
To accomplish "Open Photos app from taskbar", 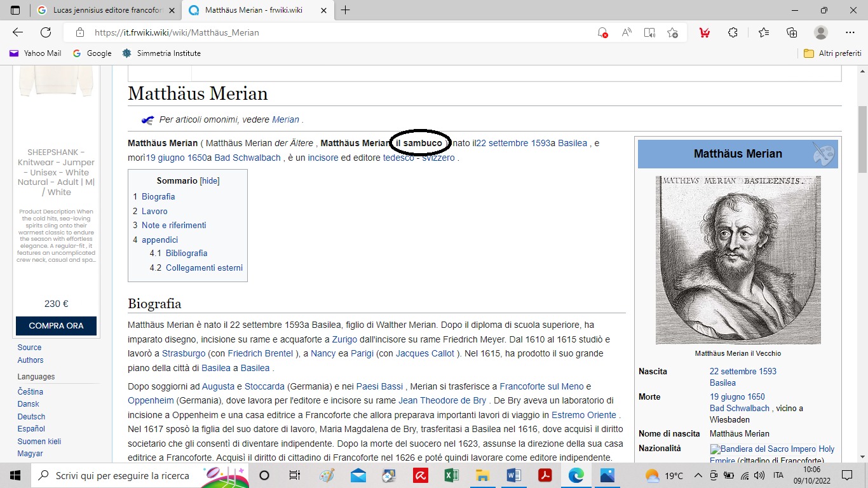I will [607, 475].
